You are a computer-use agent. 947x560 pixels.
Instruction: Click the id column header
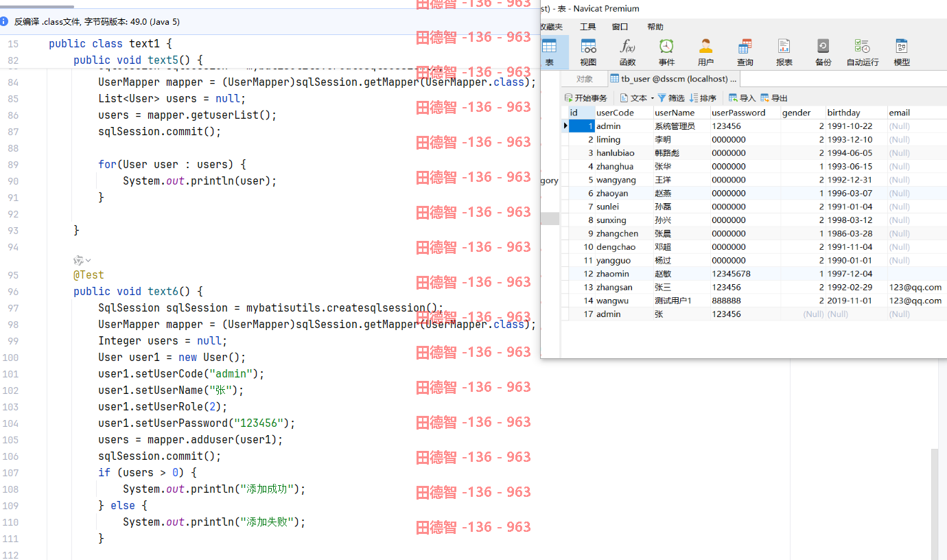(x=581, y=113)
